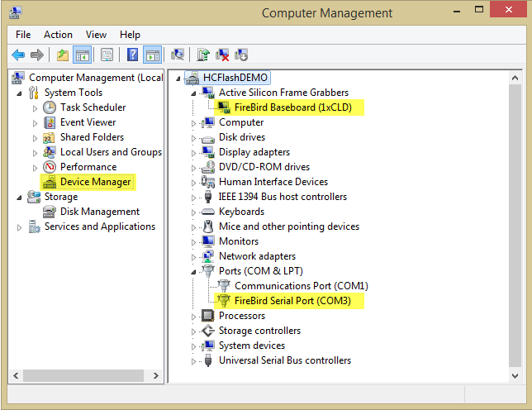Image resolution: width=532 pixels, height=410 pixels.
Task: Select FireBird Serial Port (COM3)
Action: click(292, 301)
